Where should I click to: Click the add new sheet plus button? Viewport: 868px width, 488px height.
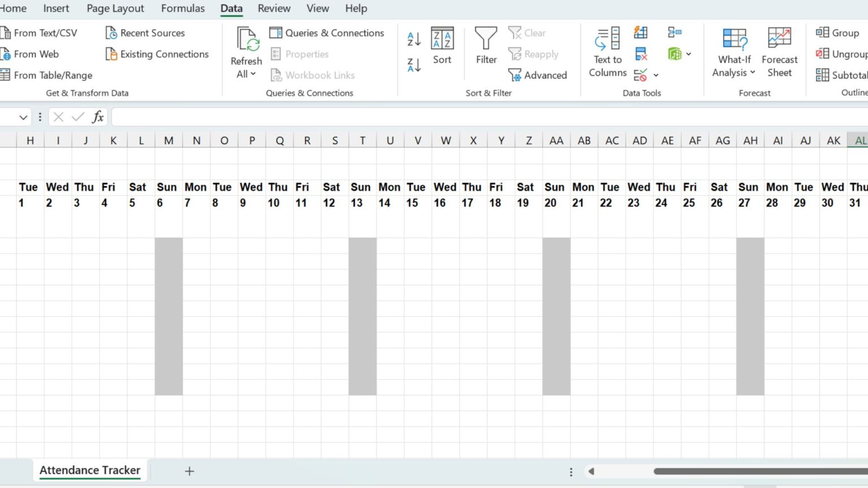point(189,470)
